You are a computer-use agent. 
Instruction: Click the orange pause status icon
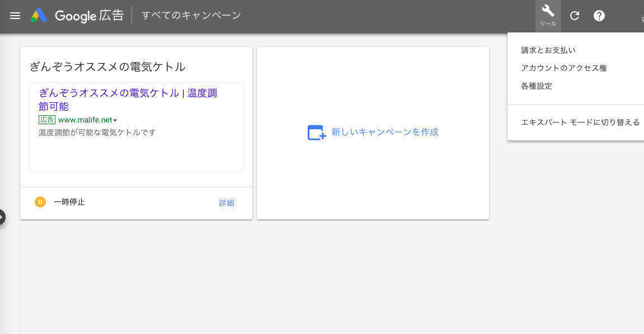pos(40,202)
